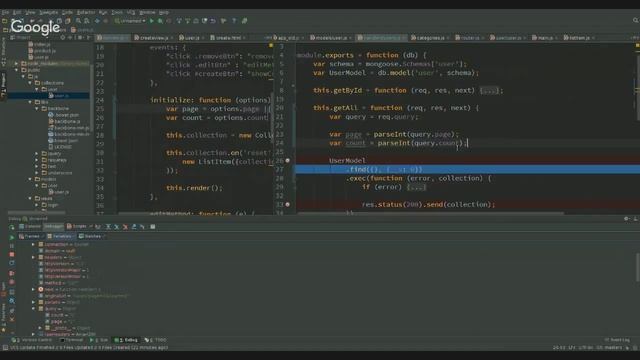This screenshot has height=360, width=640.
Task: Click the Step Out icon in debugger toolbar
Action: click(134, 227)
